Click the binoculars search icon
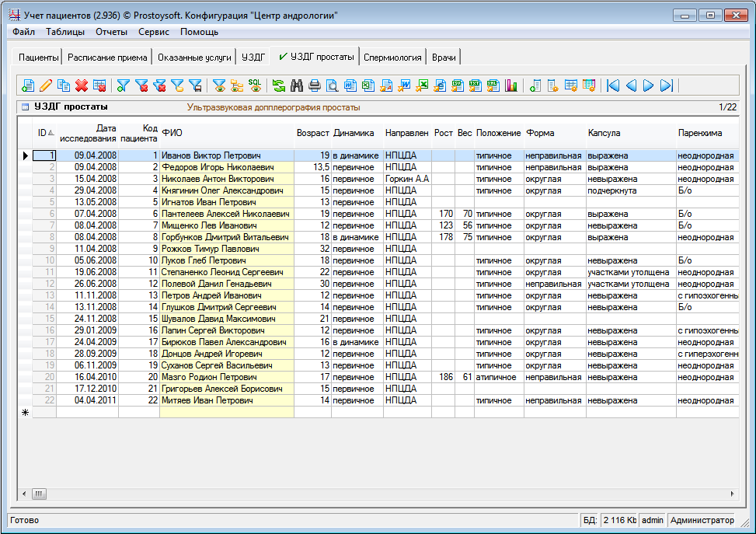756x534 pixels. click(296, 86)
